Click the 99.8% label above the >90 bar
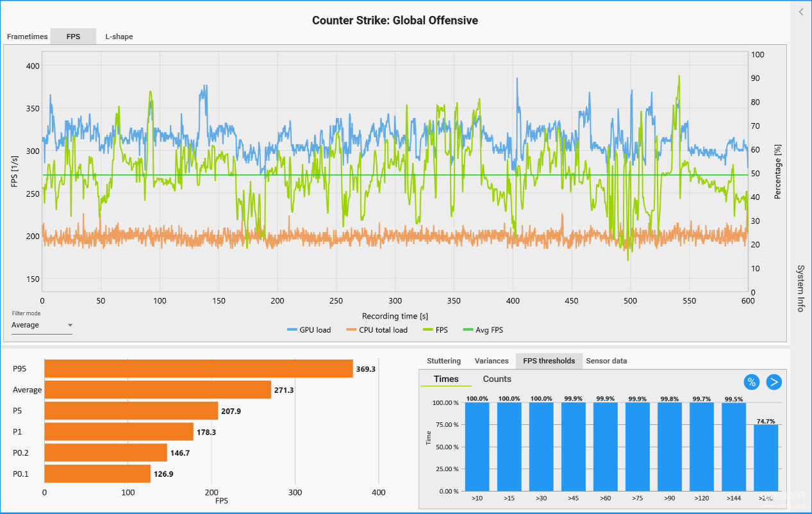Image resolution: width=812 pixels, height=514 pixels. pyautogui.click(x=669, y=399)
